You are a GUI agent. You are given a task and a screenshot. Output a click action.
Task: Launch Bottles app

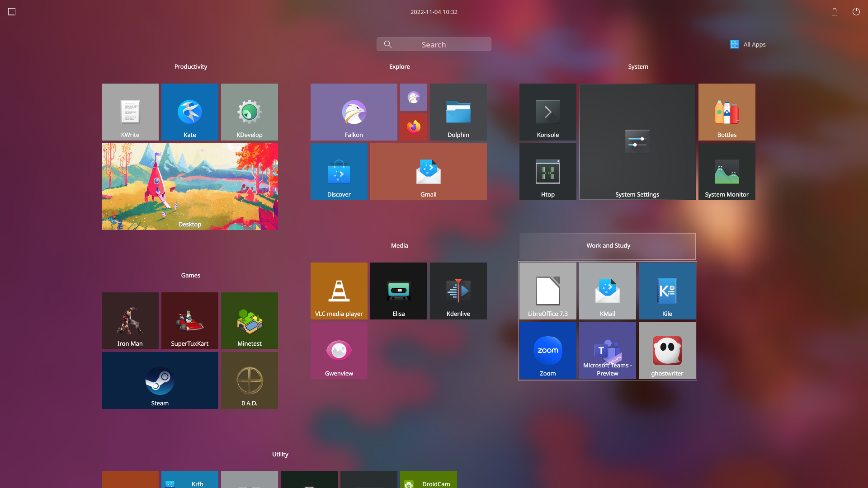point(727,112)
